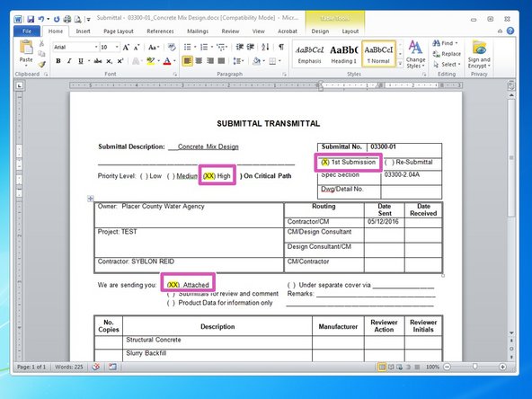This screenshot has height=399, width=532.
Task: Switch to the Insert tab
Action: [83, 31]
